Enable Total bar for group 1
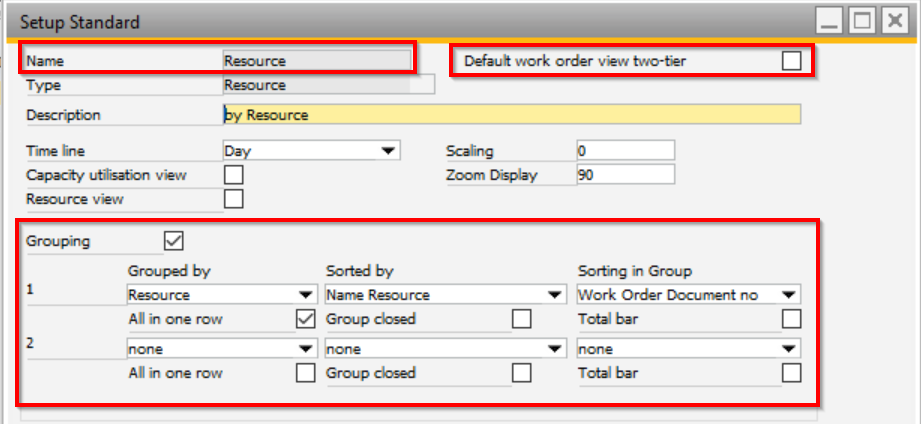This screenshot has height=424, width=921. 791,319
